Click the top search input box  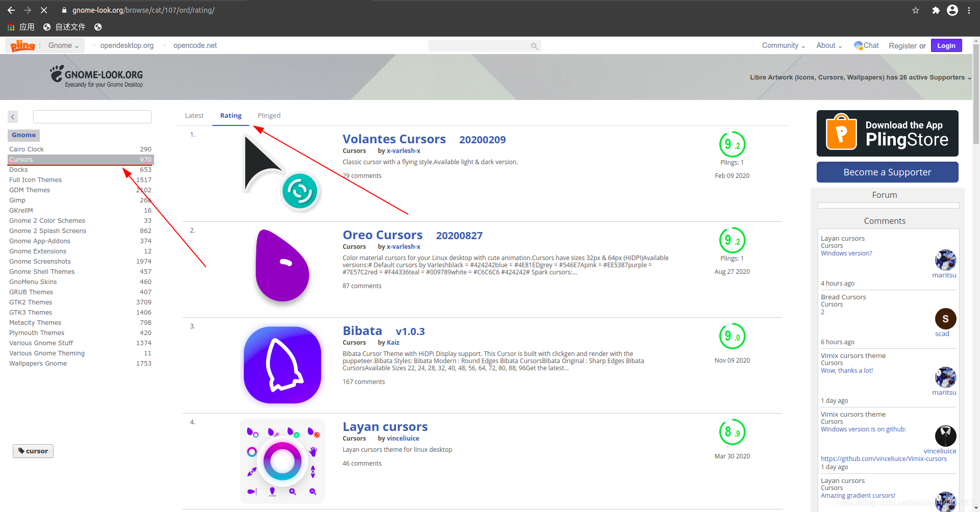(x=484, y=46)
